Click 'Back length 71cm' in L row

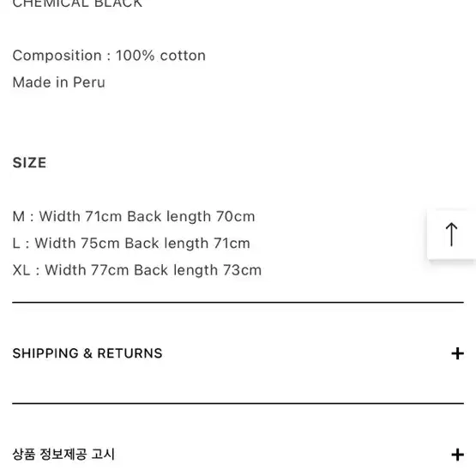187,244
